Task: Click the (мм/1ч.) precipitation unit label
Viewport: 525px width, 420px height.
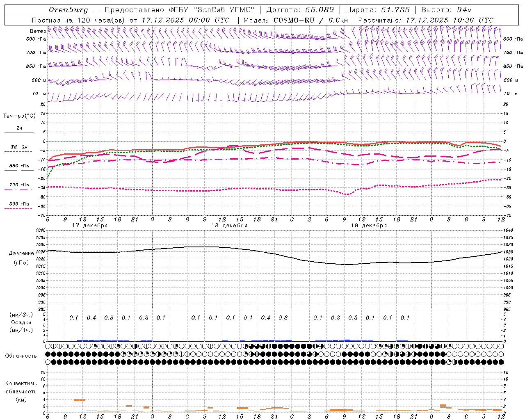Action: pyautogui.click(x=21, y=330)
